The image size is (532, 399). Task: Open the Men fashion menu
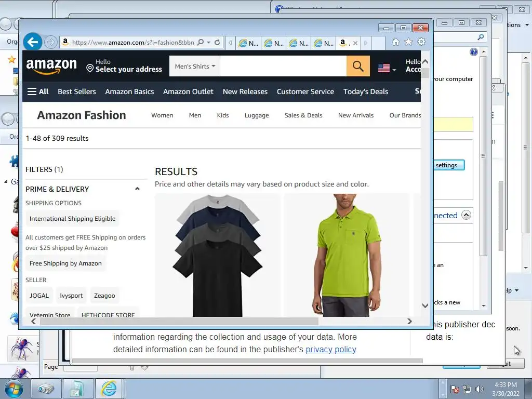[x=195, y=115]
